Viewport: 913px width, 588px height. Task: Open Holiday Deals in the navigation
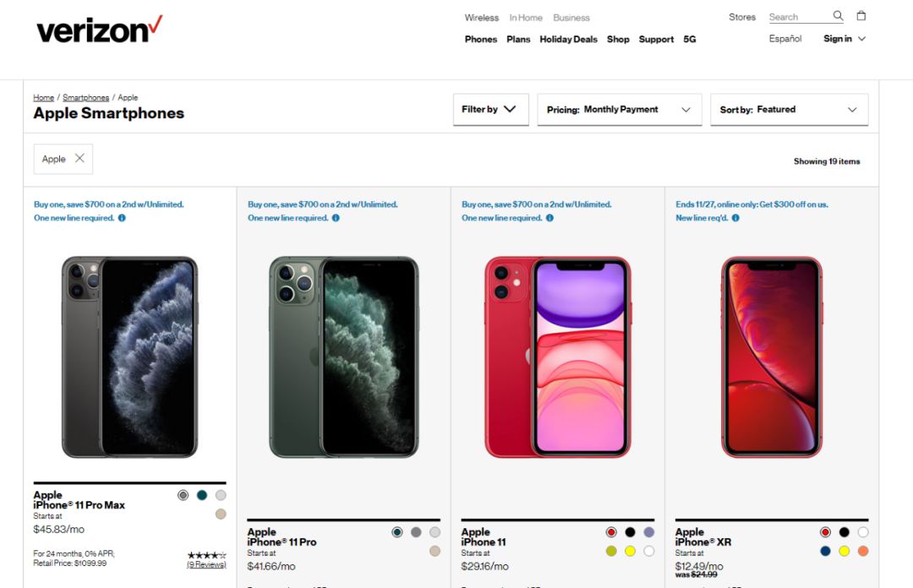tap(568, 39)
